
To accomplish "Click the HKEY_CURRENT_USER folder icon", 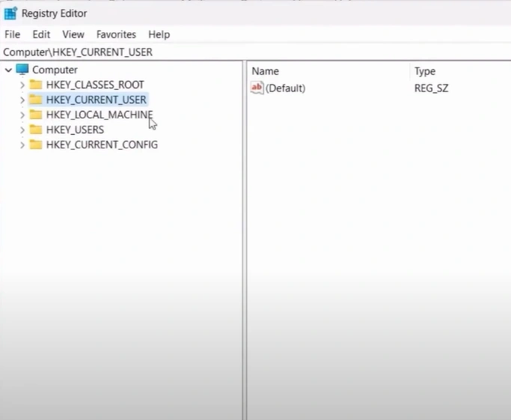I will [x=36, y=100].
